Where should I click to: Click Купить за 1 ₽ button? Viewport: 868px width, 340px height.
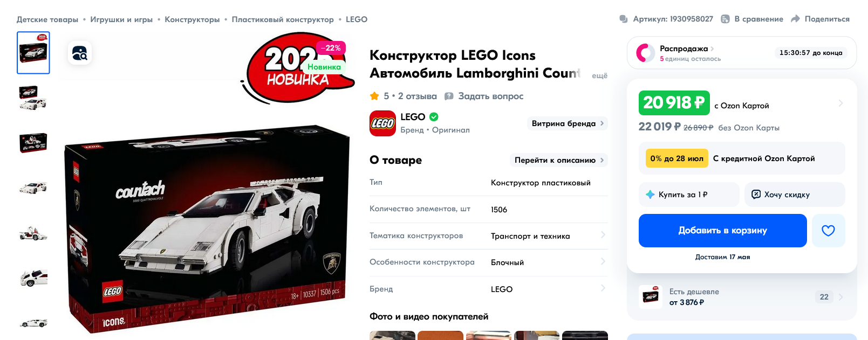click(x=689, y=195)
